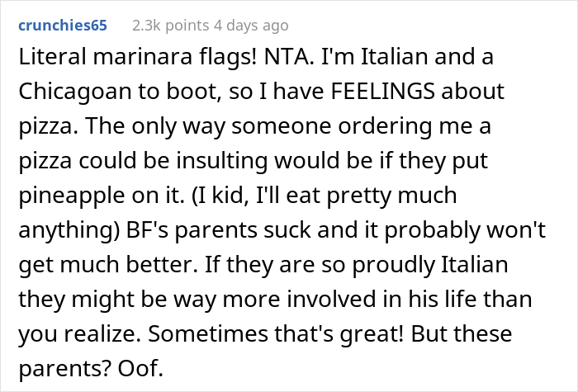Click the words 'pizza could be insulting'
Screen dimensions: 578x392
point(143,161)
